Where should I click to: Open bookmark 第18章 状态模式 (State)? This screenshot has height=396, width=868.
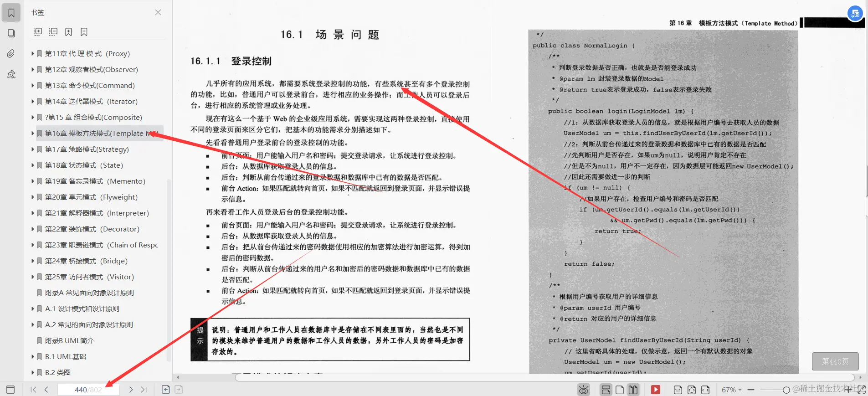pos(84,165)
